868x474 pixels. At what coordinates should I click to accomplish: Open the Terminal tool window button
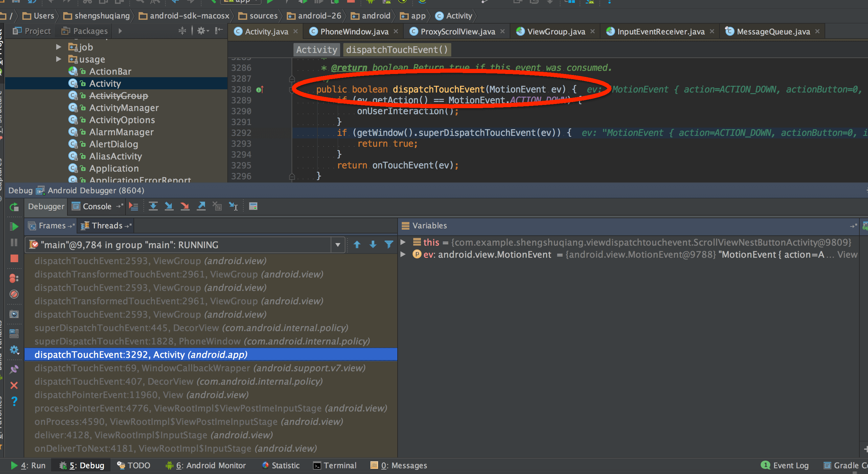pyautogui.click(x=335, y=465)
